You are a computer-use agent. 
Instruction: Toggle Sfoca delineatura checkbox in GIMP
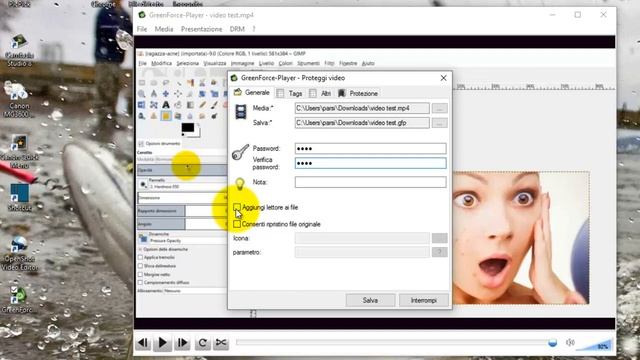point(140,266)
